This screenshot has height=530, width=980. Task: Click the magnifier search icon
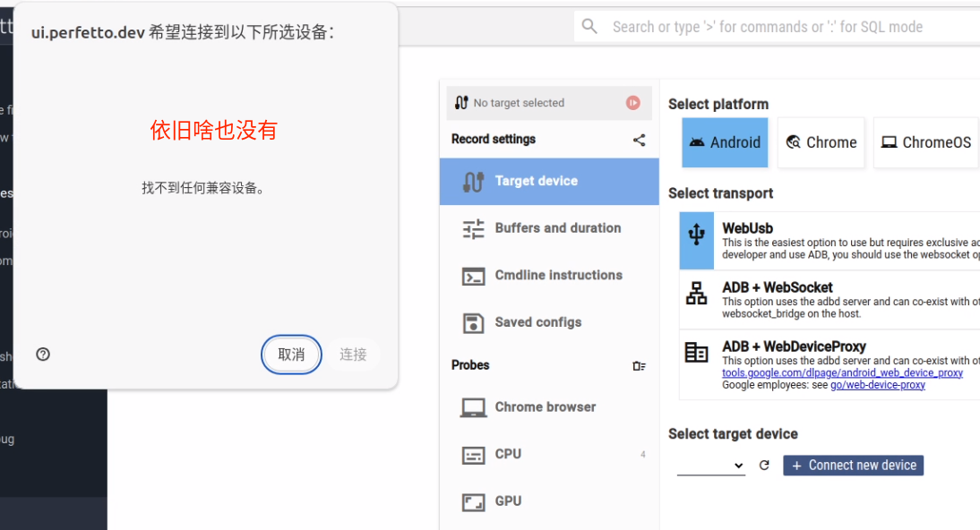point(589,26)
